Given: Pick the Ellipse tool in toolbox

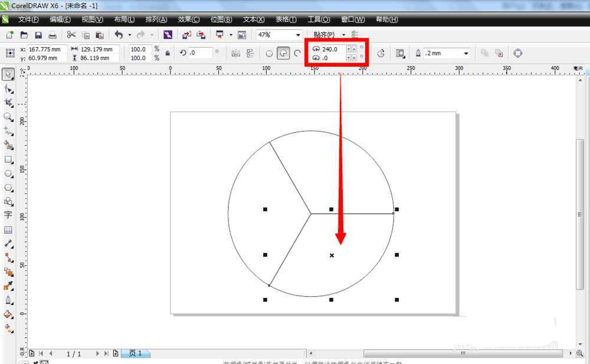Looking at the screenshot, I should (8, 174).
